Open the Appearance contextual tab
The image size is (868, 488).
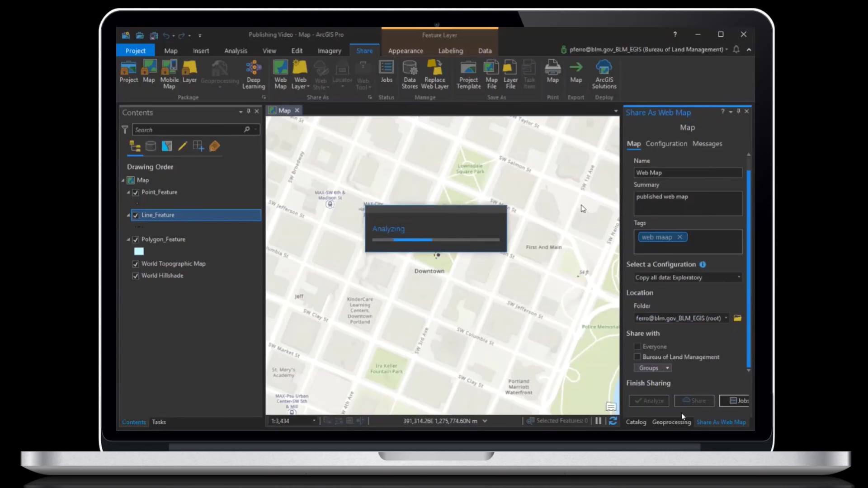[x=406, y=51]
